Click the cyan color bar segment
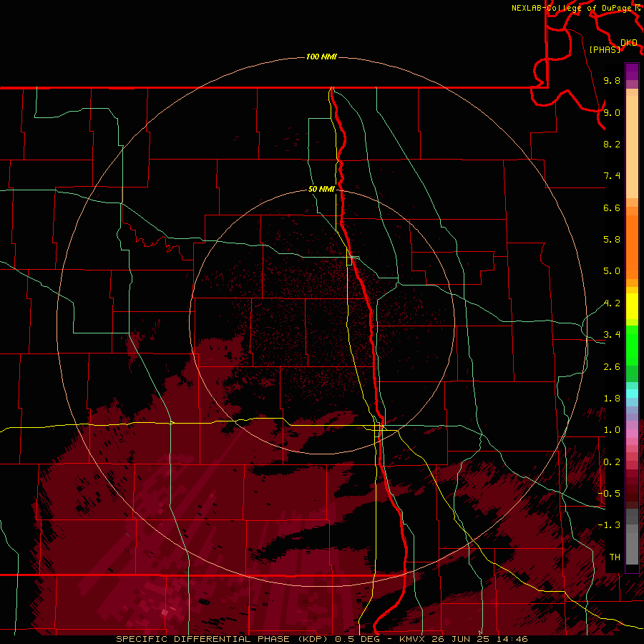 [632, 394]
